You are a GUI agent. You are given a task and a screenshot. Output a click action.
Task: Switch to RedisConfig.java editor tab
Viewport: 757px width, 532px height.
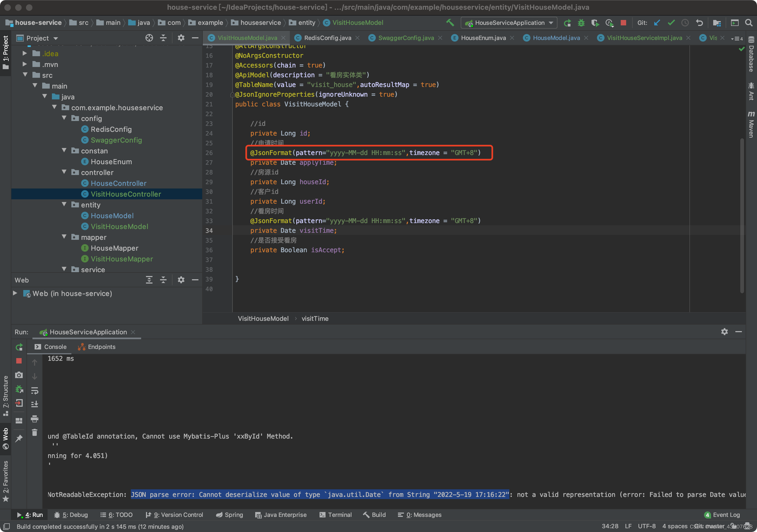(327, 38)
